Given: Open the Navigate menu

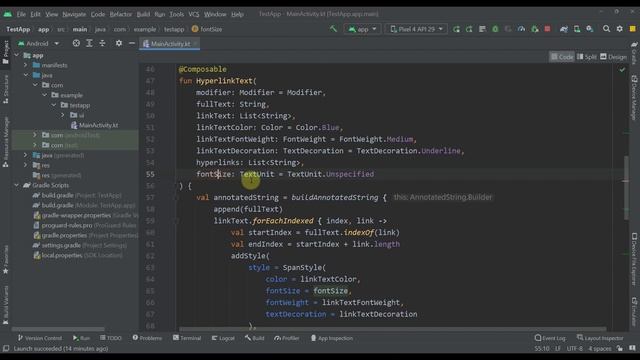Looking at the screenshot, I should 74,14.
